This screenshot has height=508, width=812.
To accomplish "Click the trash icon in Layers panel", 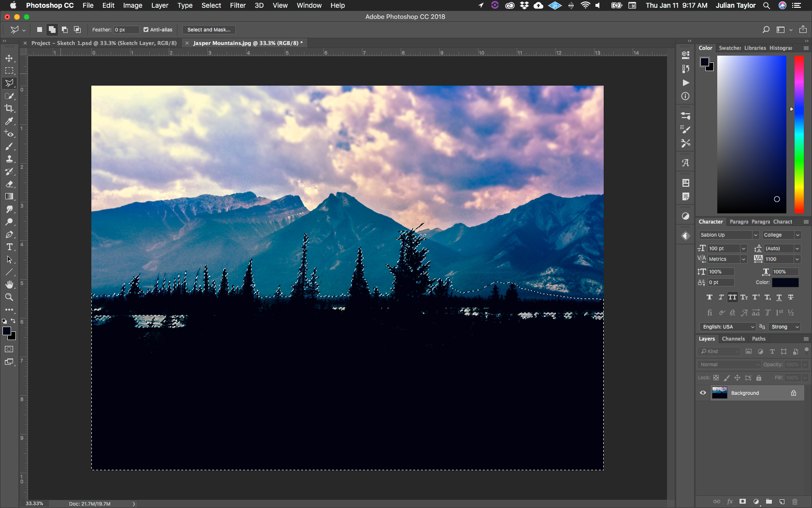I will pos(795,502).
